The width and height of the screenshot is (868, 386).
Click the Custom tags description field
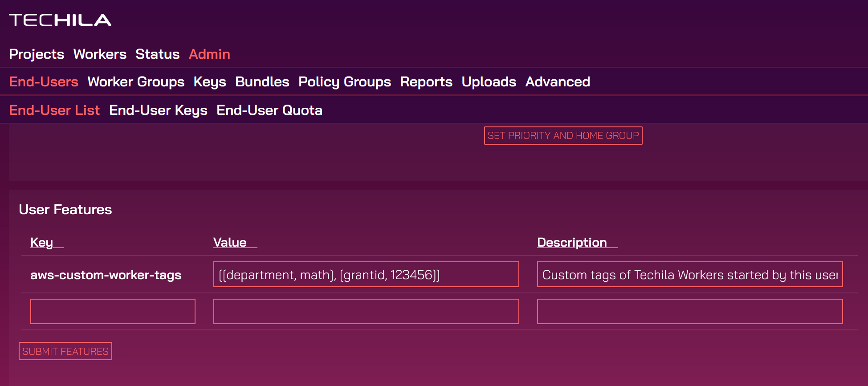coord(689,275)
